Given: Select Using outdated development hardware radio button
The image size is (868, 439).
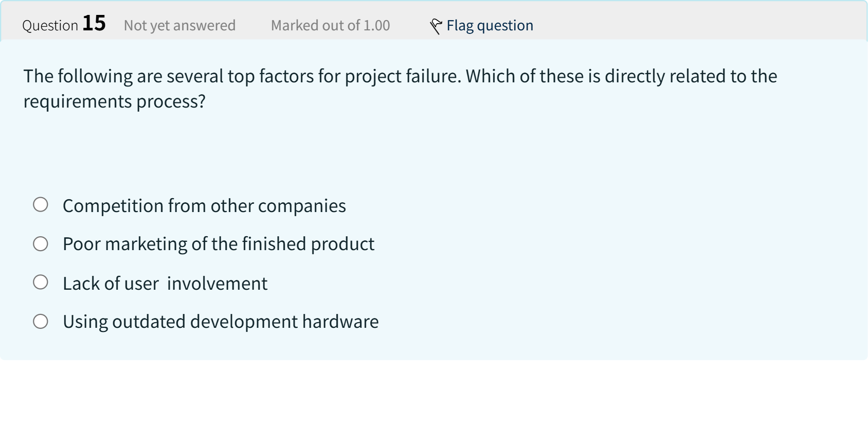Looking at the screenshot, I should (41, 322).
